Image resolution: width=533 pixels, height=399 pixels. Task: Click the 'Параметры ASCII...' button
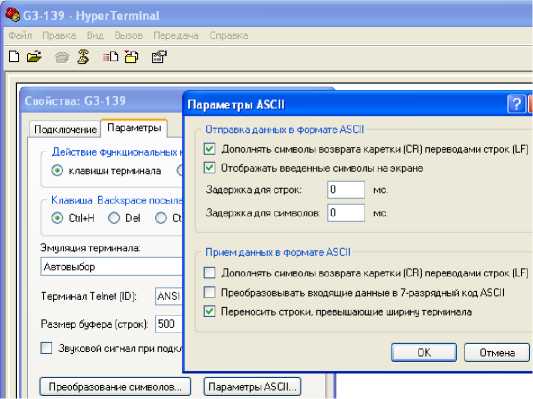253,387
